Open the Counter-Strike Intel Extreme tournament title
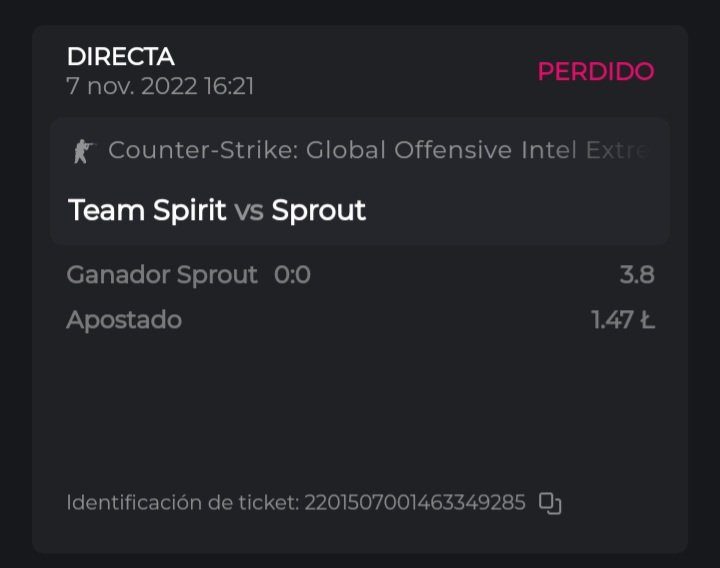This screenshot has height=568, width=720. [x=380, y=151]
